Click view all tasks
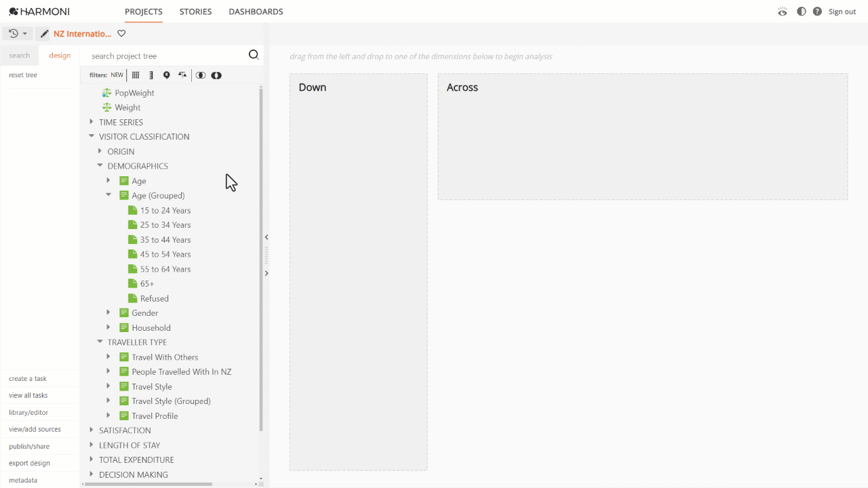Image resolution: width=868 pixels, height=488 pixels. (28, 395)
